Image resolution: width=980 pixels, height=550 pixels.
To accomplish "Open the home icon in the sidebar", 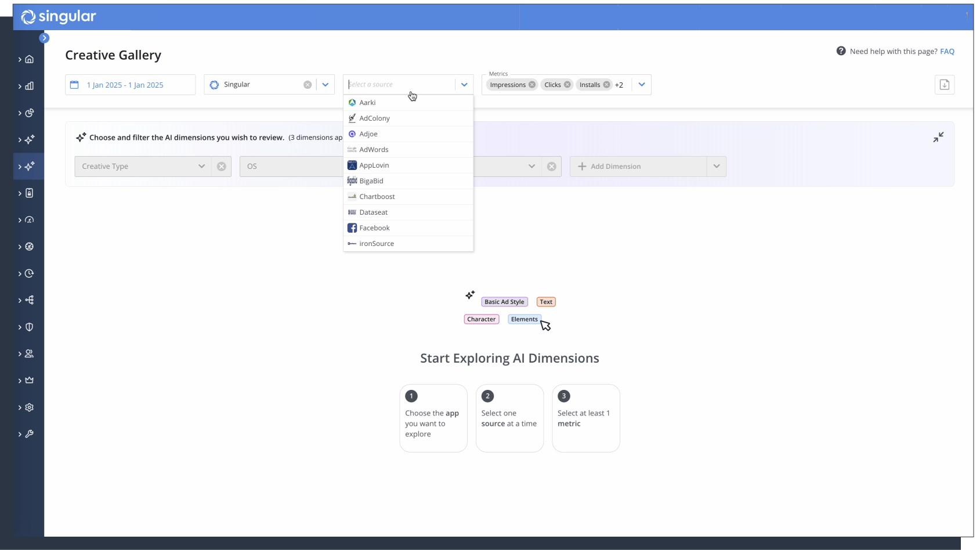I will coord(30,59).
